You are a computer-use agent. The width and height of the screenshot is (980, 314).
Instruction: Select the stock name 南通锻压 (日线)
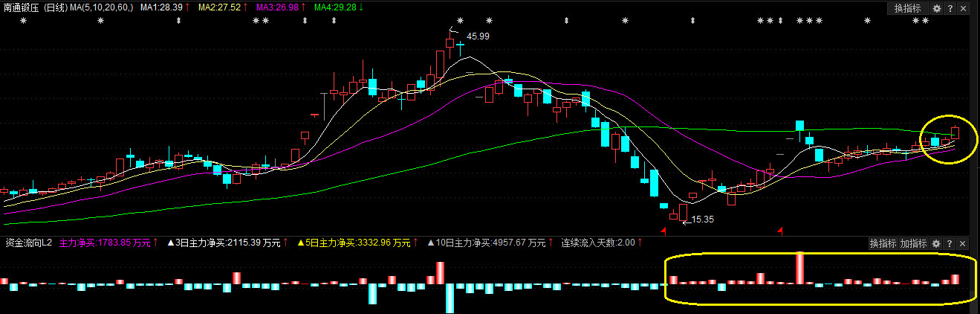pos(35,7)
